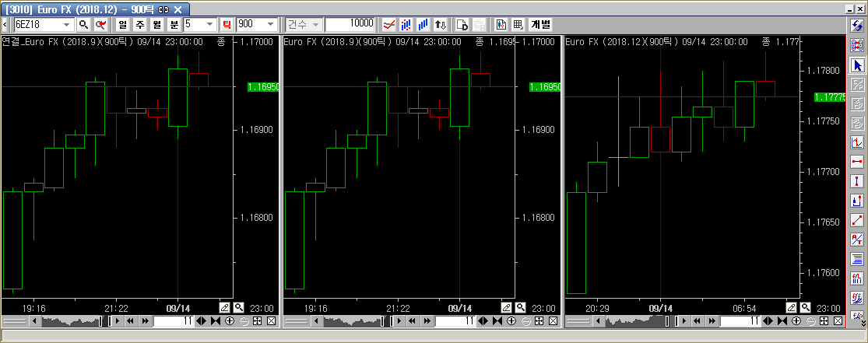Select the diagonal trend line tool
Image resolution: width=868 pixels, height=343 pixels.
857,220
